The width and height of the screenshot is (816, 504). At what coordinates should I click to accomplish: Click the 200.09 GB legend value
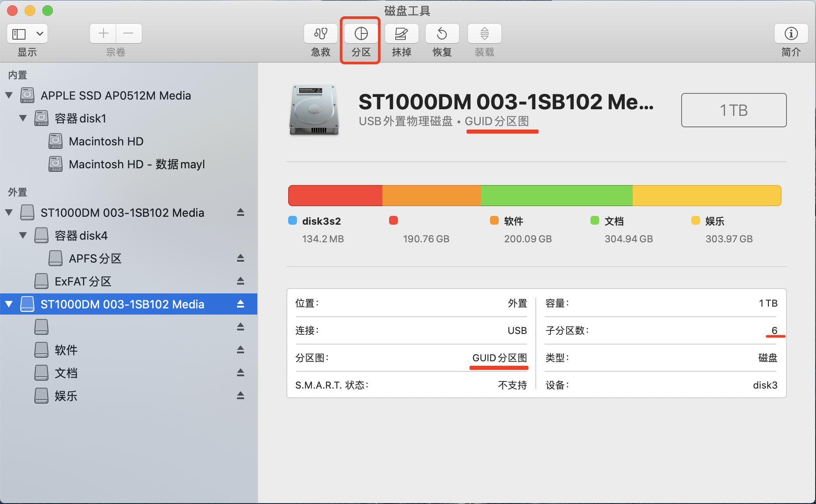pos(528,239)
